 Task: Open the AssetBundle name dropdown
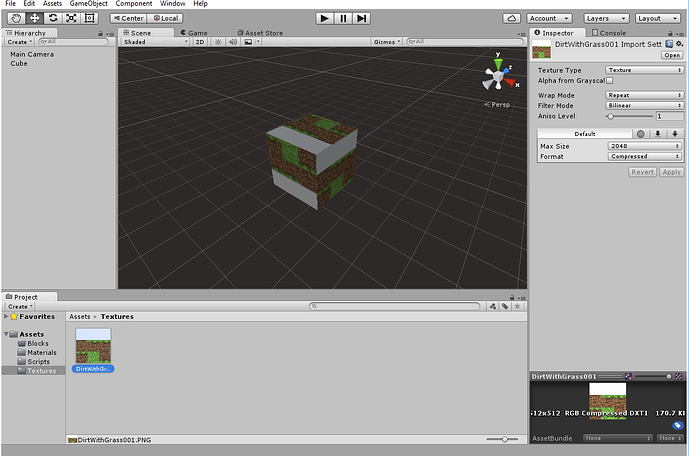[618, 438]
